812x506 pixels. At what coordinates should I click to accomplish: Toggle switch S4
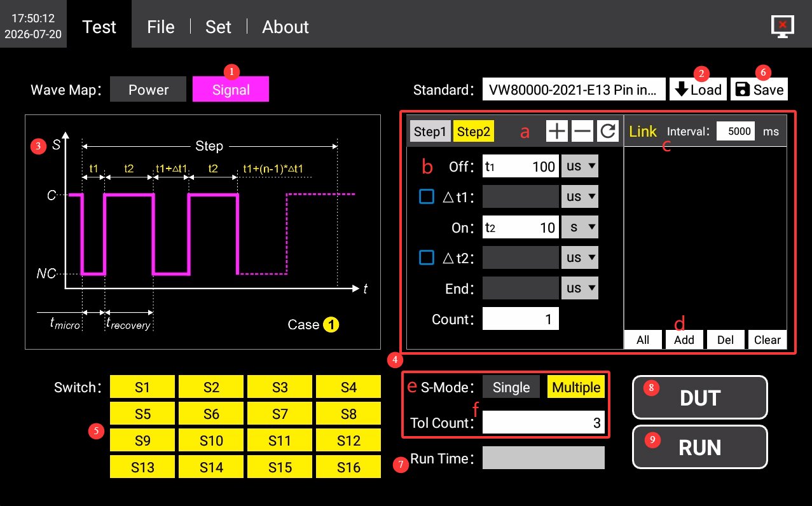[348, 387]
